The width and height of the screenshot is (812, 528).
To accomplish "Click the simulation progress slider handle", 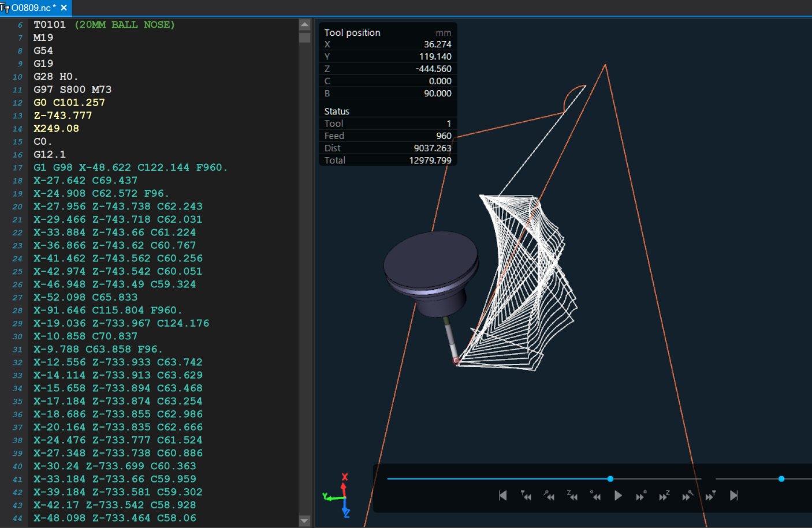I will click(610, 479).
